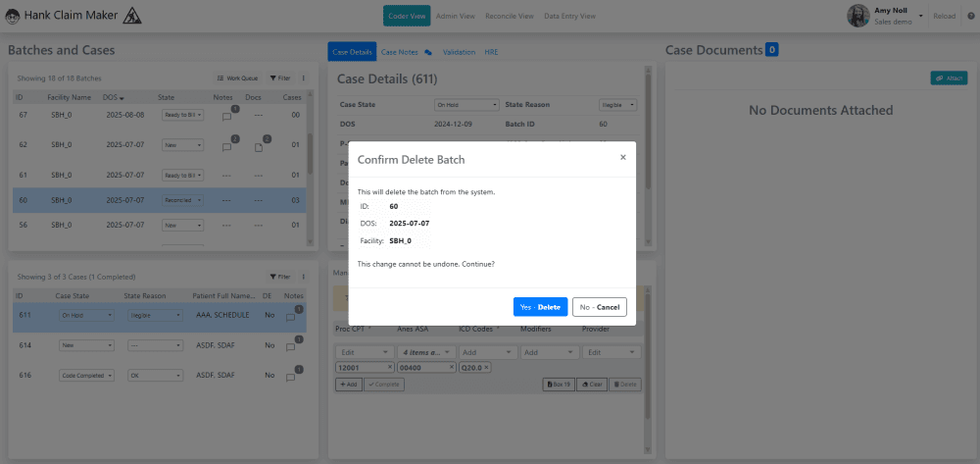This screenshot has width=980, height=464.
Task: Attach a document with Attach button
Action: [x=949, y=78]
